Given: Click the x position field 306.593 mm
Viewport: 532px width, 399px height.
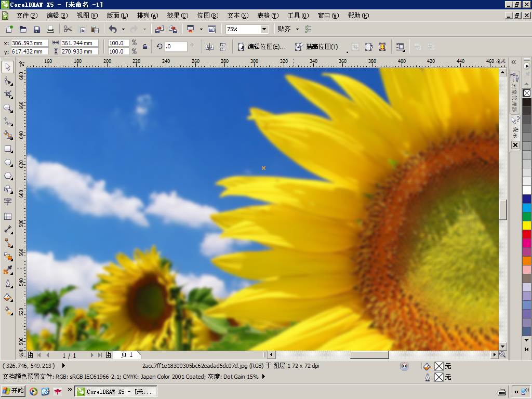Looking at the screenshot, I should (x=30, y=43).
